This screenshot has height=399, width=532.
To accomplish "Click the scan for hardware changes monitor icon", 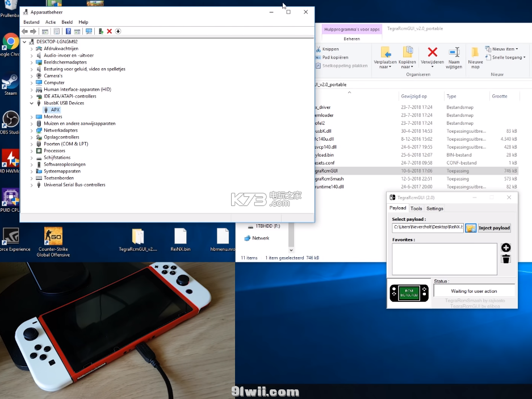I will [x=89, y=31].
